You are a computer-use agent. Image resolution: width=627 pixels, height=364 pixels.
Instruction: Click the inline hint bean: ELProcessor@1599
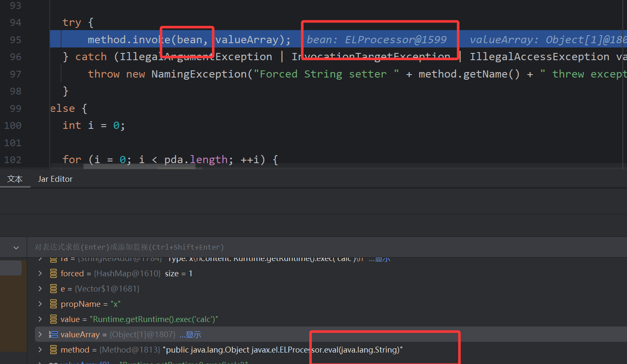(x=376, y=40)
